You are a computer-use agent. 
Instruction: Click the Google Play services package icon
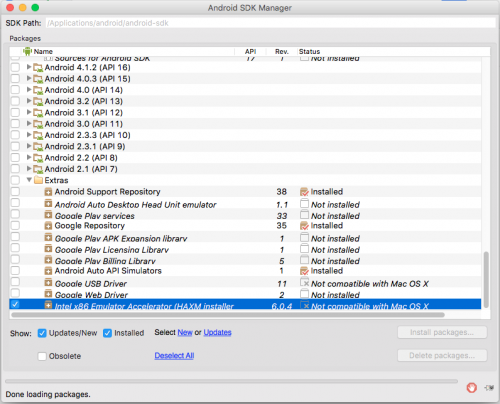(48, 215)
